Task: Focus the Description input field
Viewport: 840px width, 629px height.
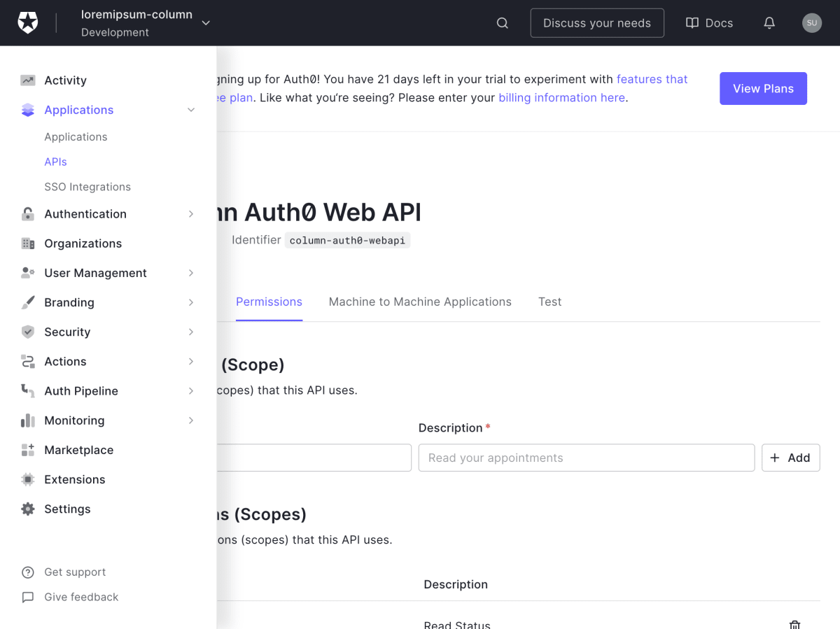Action: [587, 458]
